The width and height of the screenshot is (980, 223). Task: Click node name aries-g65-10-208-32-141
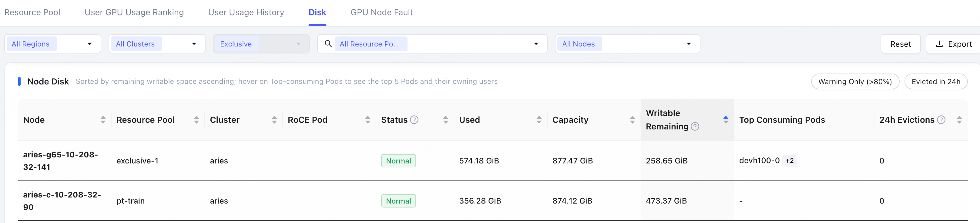pyautogui.click(x=60, y=160)
